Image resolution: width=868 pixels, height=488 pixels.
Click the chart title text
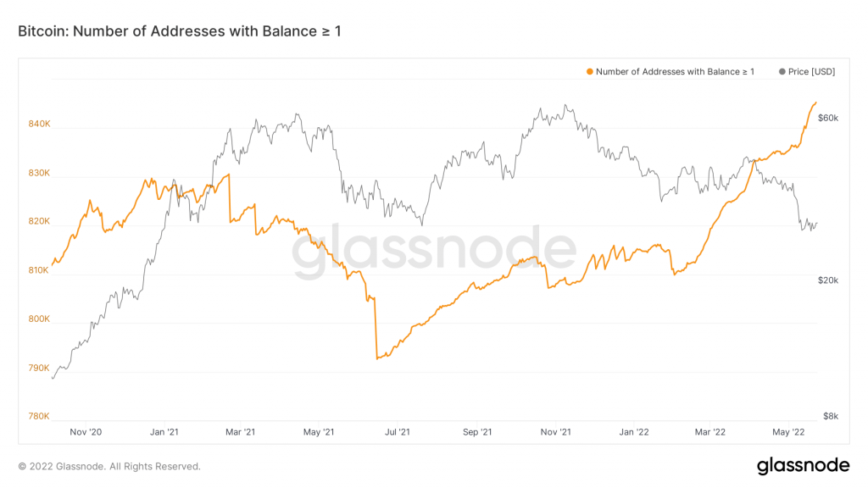point(180,31)
